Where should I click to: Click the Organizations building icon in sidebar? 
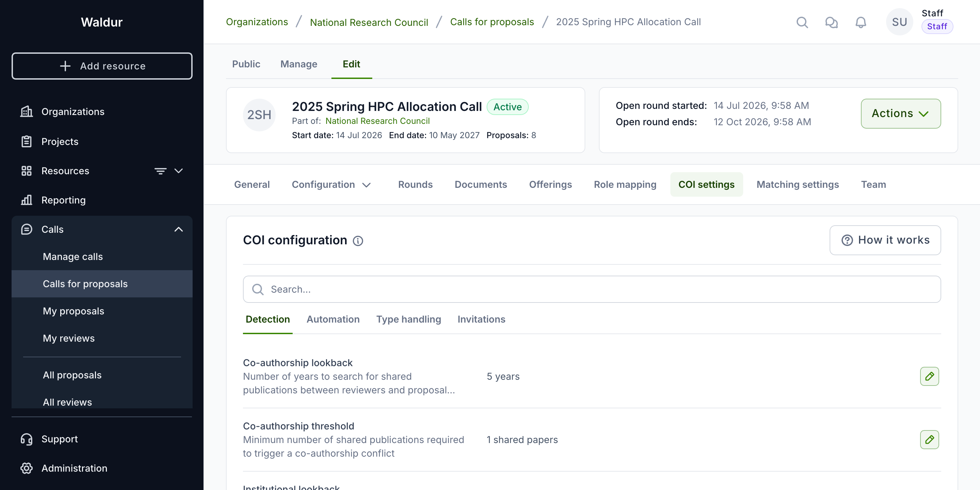point(26,112)
